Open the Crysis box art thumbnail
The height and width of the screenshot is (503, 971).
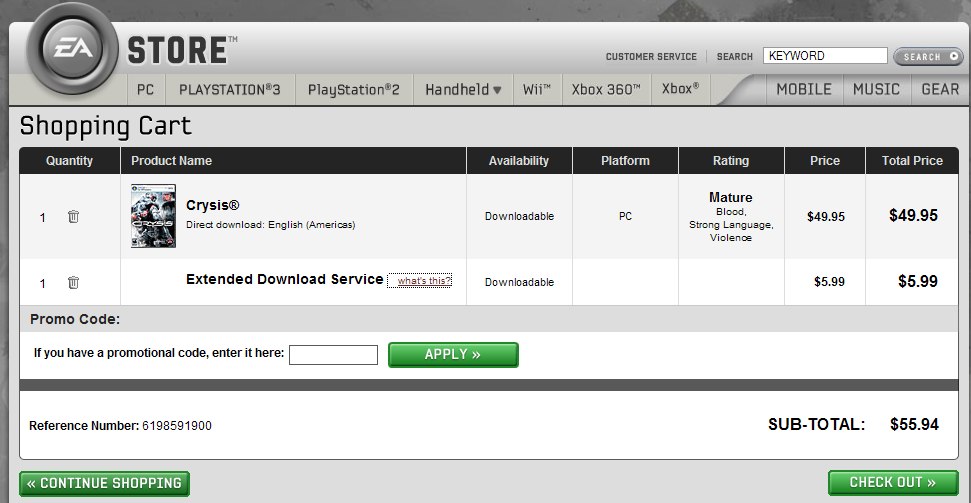tap(153, 216)
